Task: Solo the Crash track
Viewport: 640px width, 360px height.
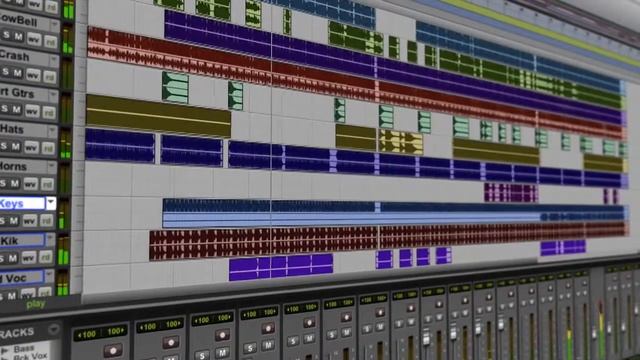Action: [6, 72]
